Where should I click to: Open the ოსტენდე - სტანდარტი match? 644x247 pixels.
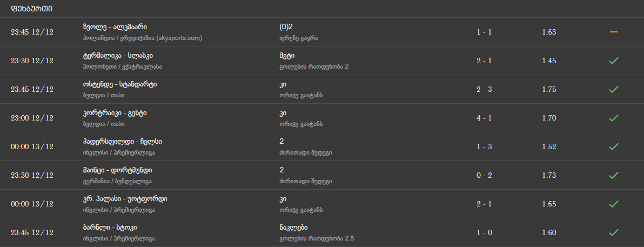coord(120,84)
